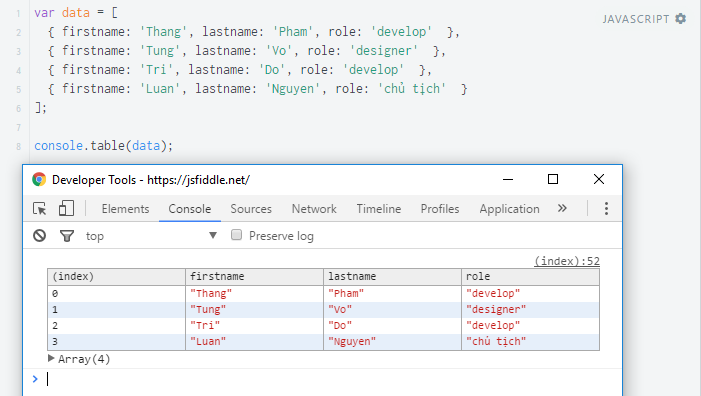Show more DevTools tabs with the double chevron
Viewport: 701px width, 396px height.
[562, 208]
